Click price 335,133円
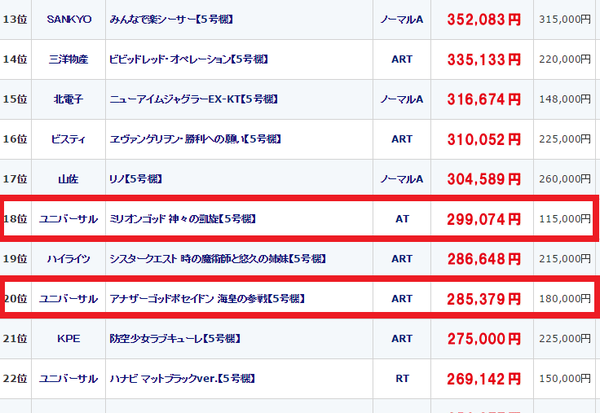The width and height of the screenshot is (600, 413). point(484,59)
